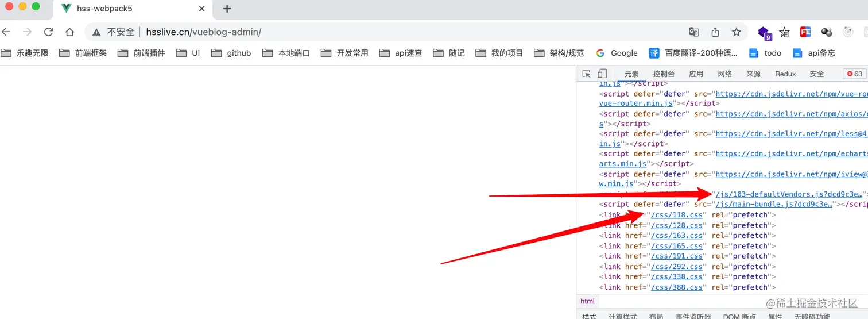Image resolution: width=868 pixels, height=319 pixels.
Task: Open the /css/165.css link
Action: 677,247
